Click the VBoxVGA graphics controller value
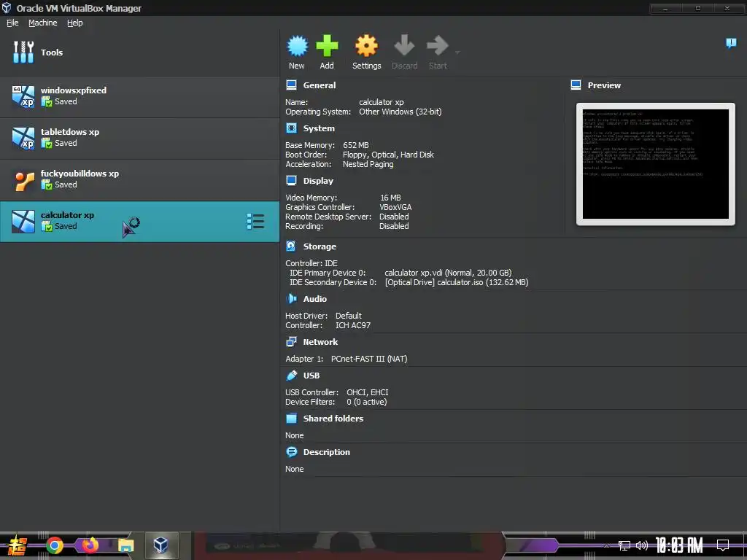747x560 pixels. (x=395, y=207)
